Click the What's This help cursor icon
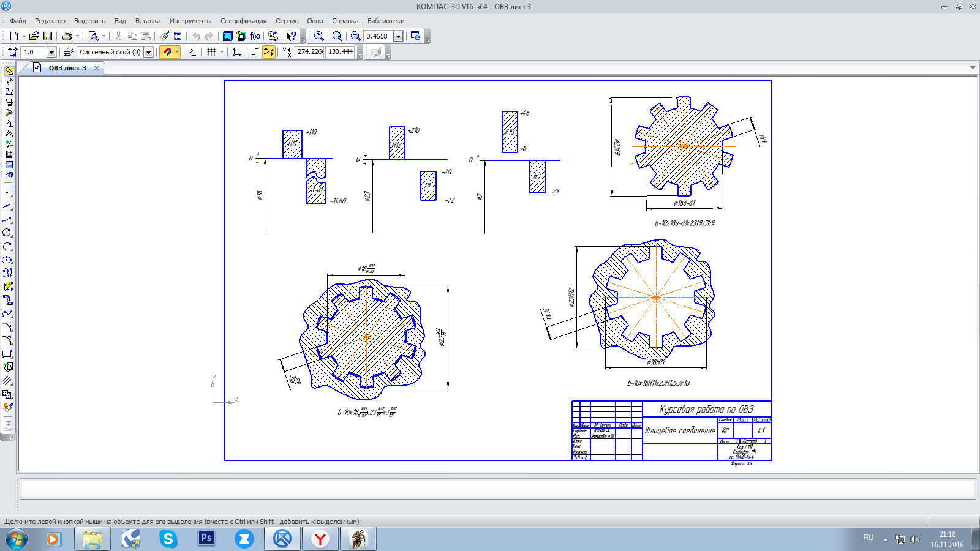The image size is (980, 551). point(292,36)
